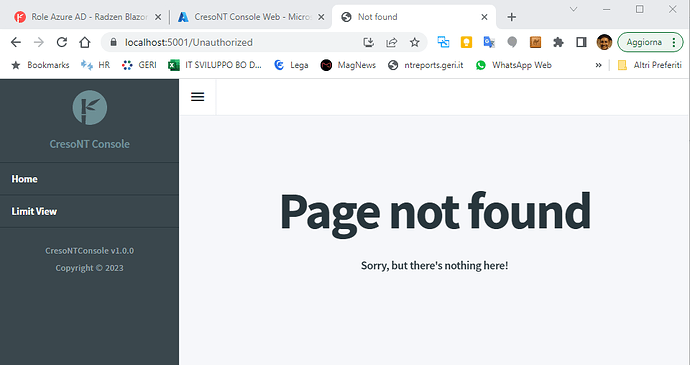Open the user profile avatar
690x365 pixels.
[604, 42]
